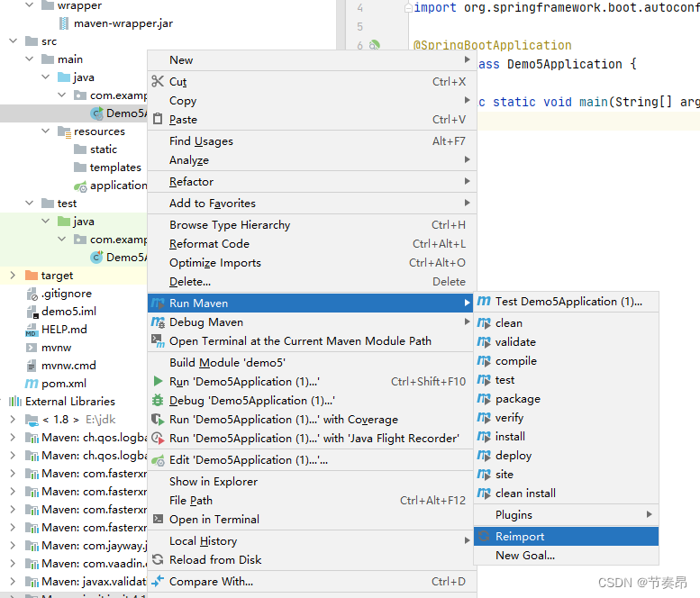Click the maven-wrapper.jar archive icon
Viewport: 700px width, 598px height.
click(x=64, y=23)
